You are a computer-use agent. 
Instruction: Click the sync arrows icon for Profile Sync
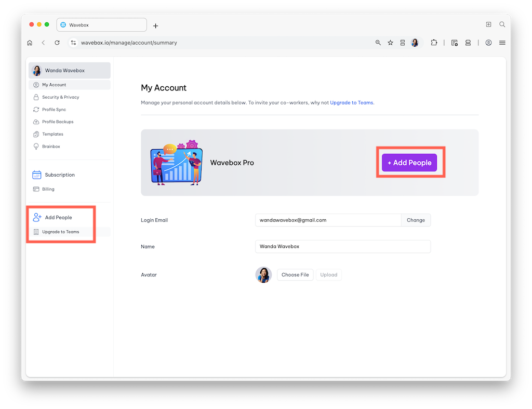[x=36, y=109]
